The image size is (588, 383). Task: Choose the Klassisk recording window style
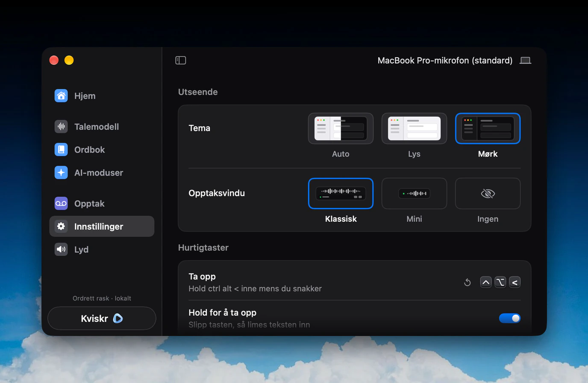341,194
